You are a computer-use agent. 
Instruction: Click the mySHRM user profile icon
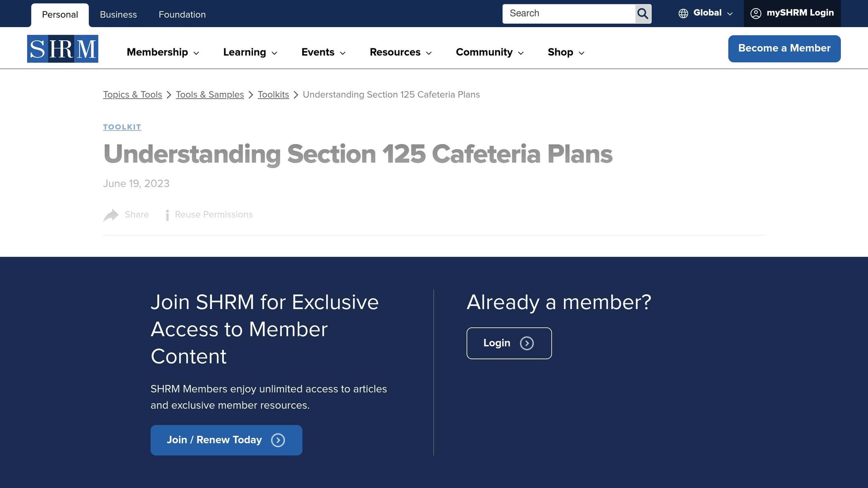pyautogui.click(x=756, y=14)
